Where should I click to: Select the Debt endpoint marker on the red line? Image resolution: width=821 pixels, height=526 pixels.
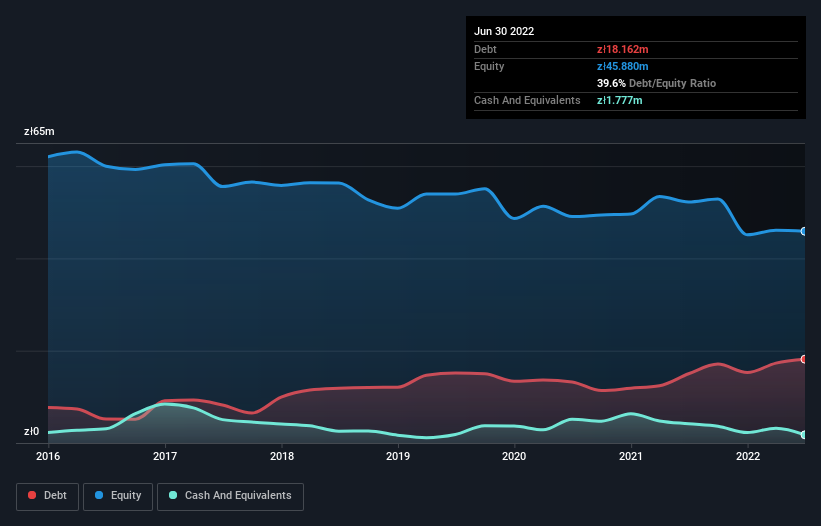(x=804, y=359)
